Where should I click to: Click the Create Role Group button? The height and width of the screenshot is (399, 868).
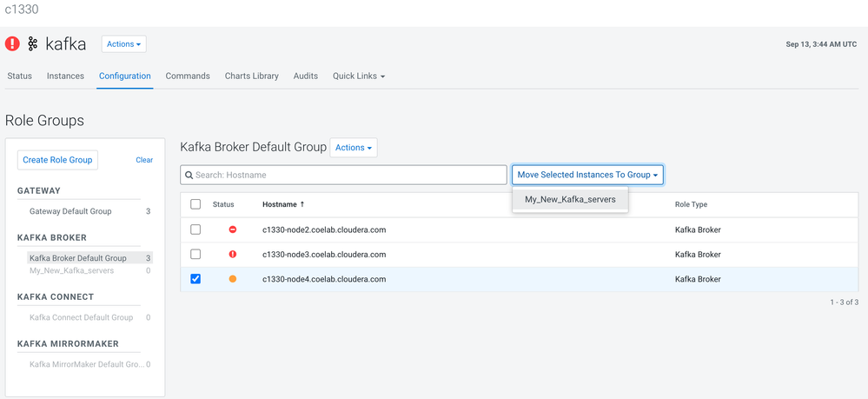tap(58, 160)
